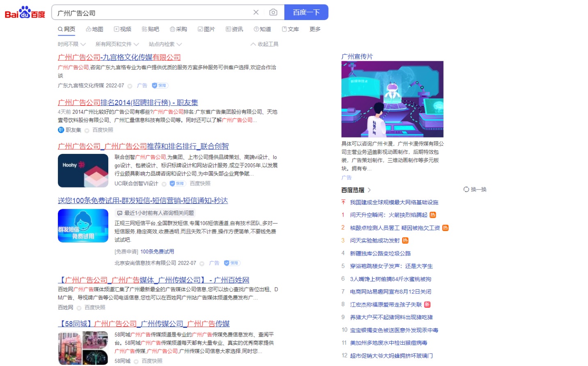The width and height of the screenshot is (588, 366).
Task: Click 群发短信 免费试用 thumbnail
Action: point(83,226)
